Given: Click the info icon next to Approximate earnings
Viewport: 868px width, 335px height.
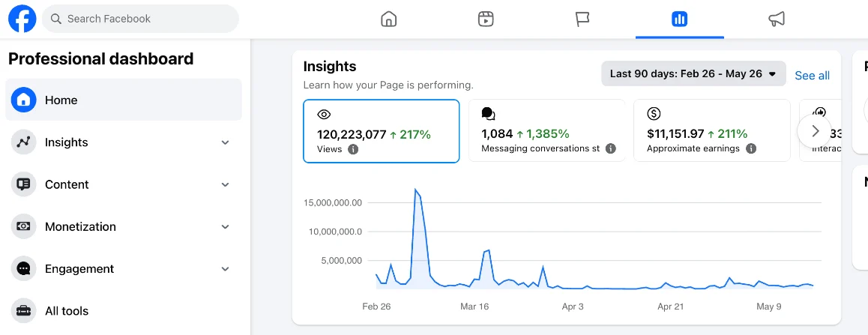Looking at the screenshot, I should [x=751, y=148].
